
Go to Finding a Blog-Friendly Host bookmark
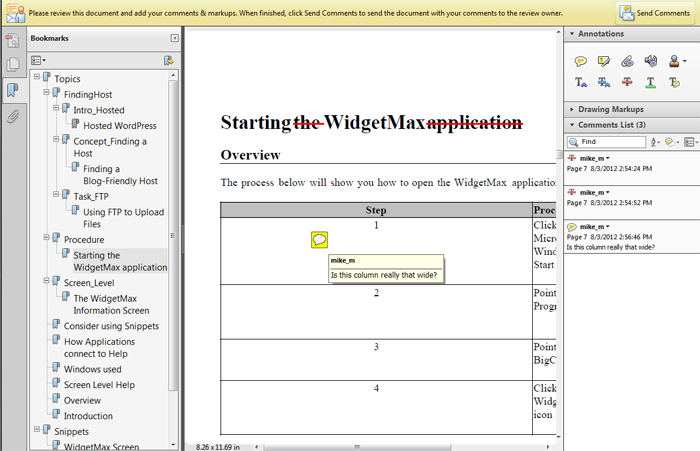pos(120,175)
